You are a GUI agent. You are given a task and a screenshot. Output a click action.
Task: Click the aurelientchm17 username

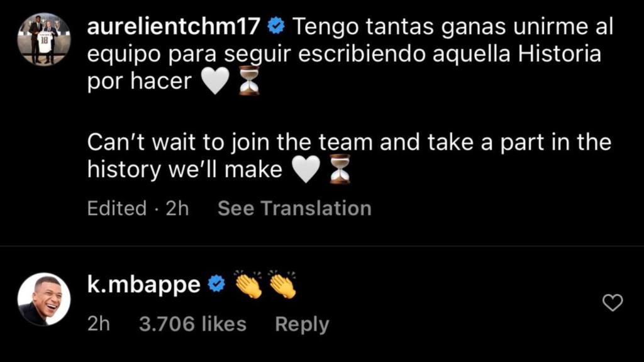tap(173, 26)
